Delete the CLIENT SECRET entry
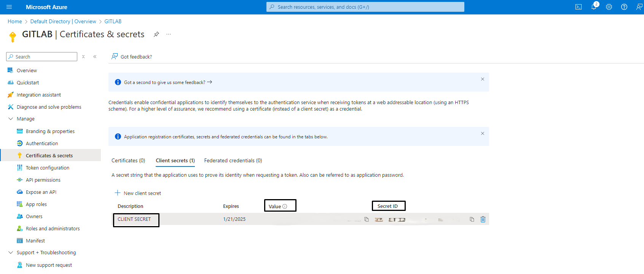This screenshot has height=274, width=644. pos(483,219)
